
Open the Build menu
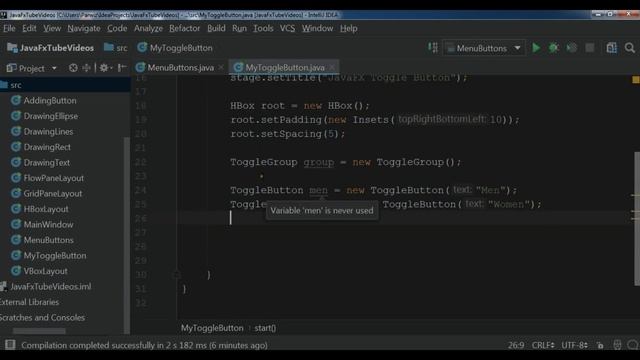click(x=216, y=28)
